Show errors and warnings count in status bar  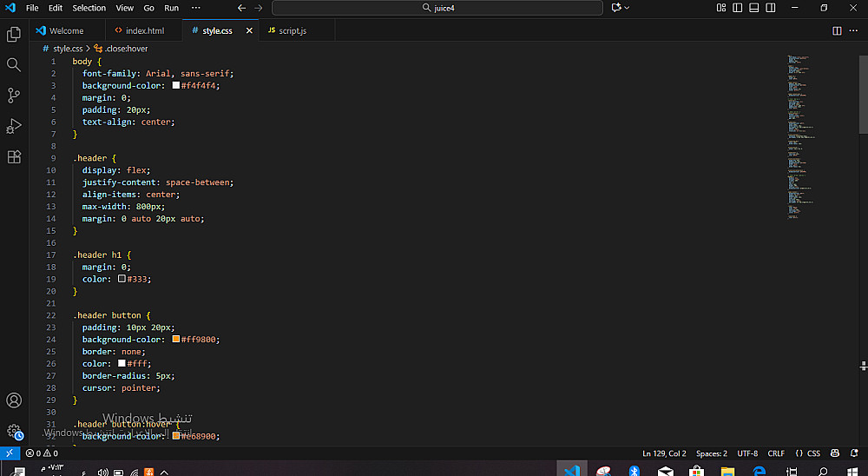(42, 453)
